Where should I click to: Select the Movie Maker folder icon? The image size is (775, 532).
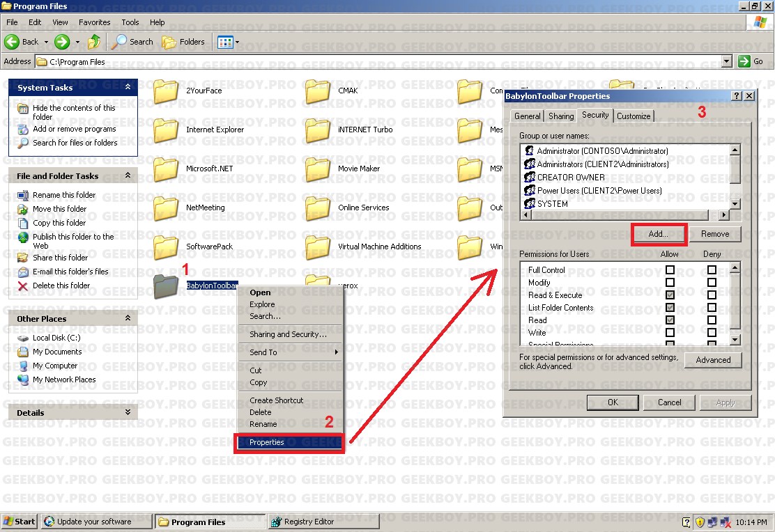318,169
